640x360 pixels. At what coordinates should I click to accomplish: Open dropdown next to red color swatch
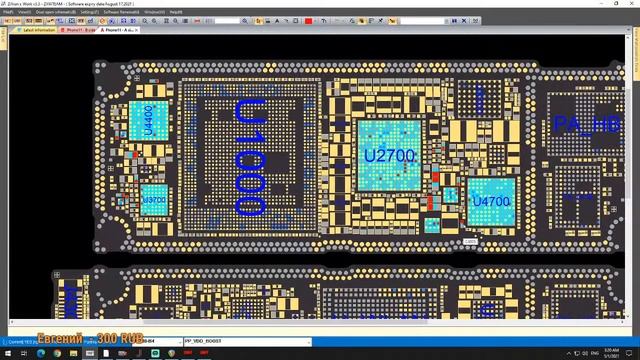(315, 21)
